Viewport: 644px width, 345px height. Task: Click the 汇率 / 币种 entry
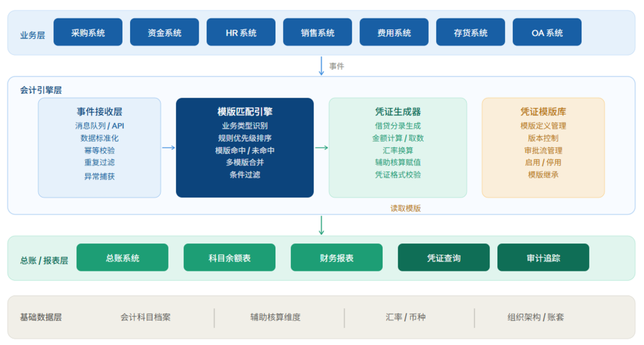pyautogui.click(x=405, y=317)
